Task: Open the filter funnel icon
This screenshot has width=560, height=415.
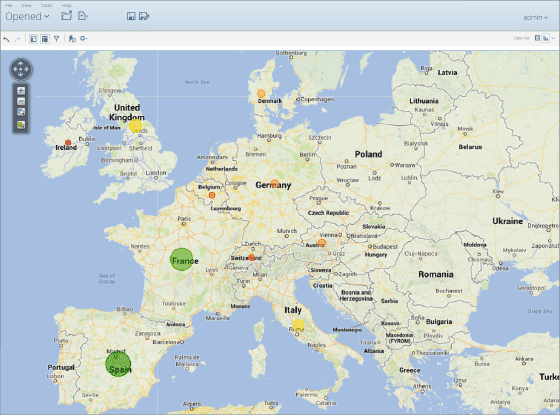Action: click(x=56, y=39)
